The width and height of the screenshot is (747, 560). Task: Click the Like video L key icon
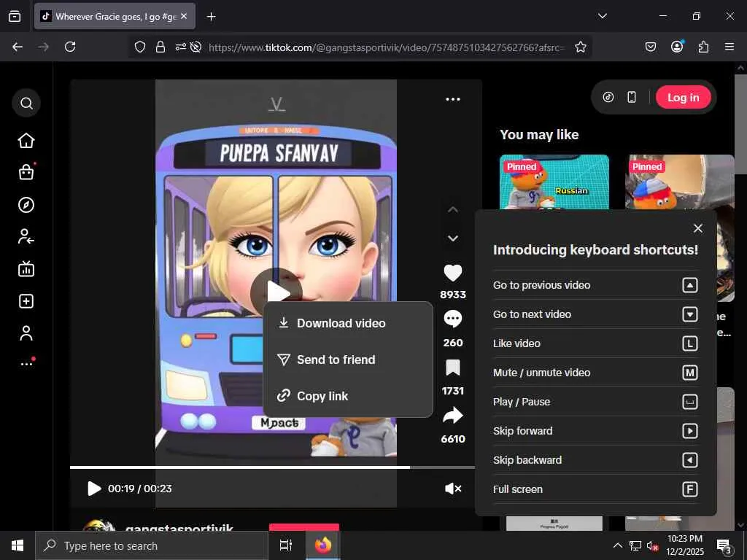tap(690, 343)
